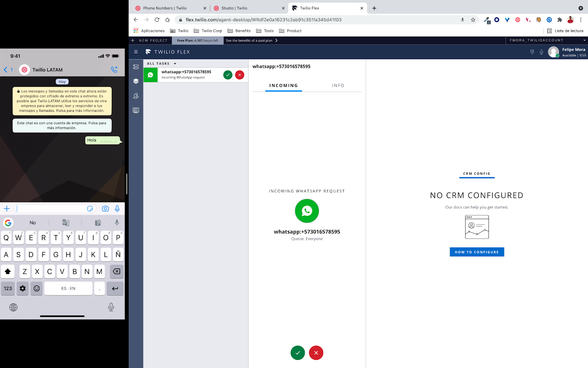Tap the emoji key on phone keyboard
Viewport: 588px width, 368px height.
pyautogui.click(x=37, y=289)
